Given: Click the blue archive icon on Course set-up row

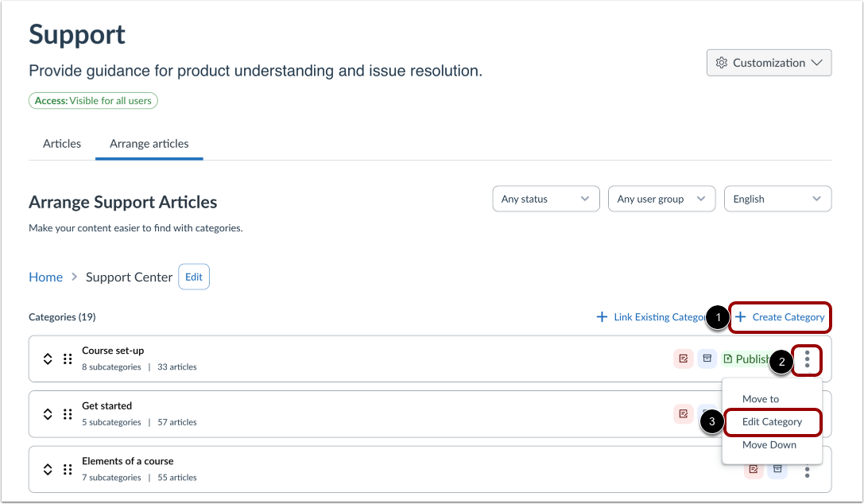Looking at the screenshot, I should tap(707, 359).
